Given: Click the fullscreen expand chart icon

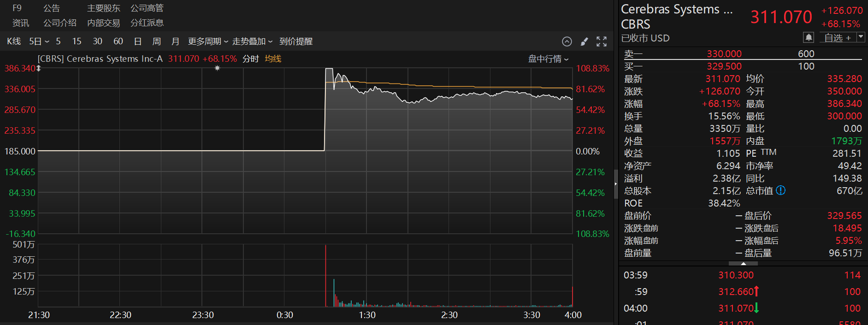Looking at the screenshot, I should tap(602, 41).
